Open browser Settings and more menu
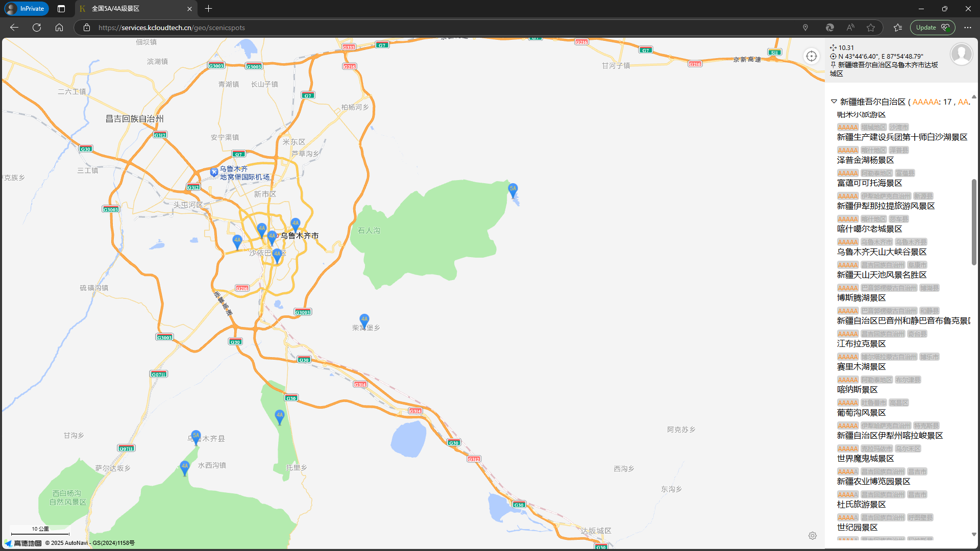The width and height of the screenshot is (980, 551). tap(967, 28)
